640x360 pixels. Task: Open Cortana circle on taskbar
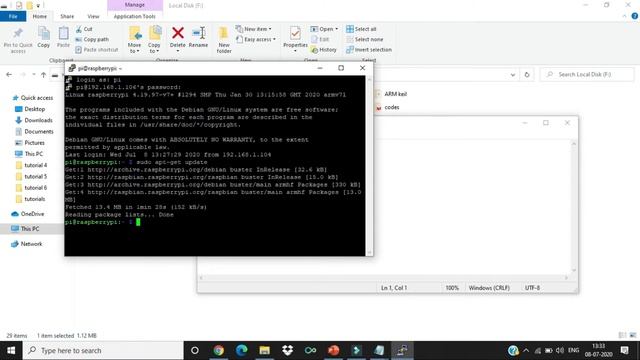click(x=195, y=350)
